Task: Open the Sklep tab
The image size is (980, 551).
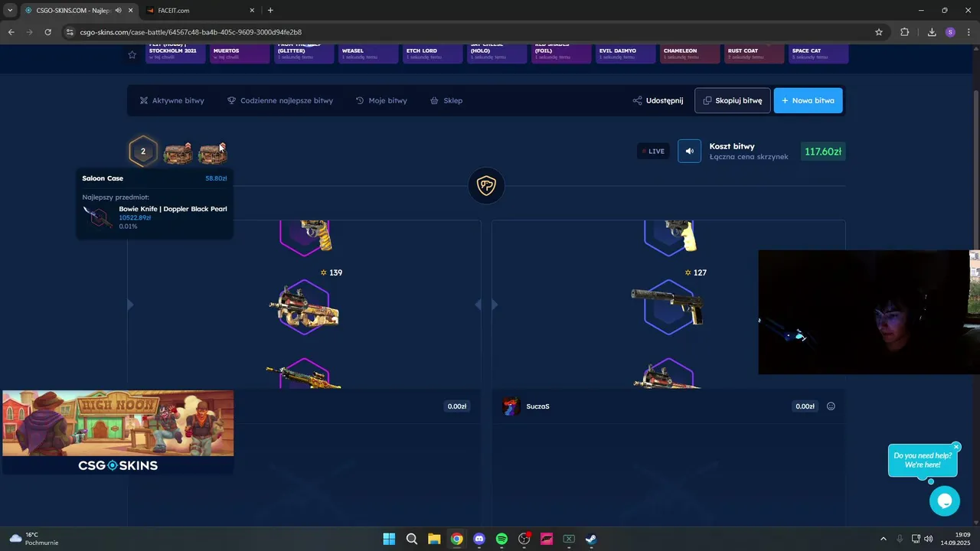Action: 446,100
